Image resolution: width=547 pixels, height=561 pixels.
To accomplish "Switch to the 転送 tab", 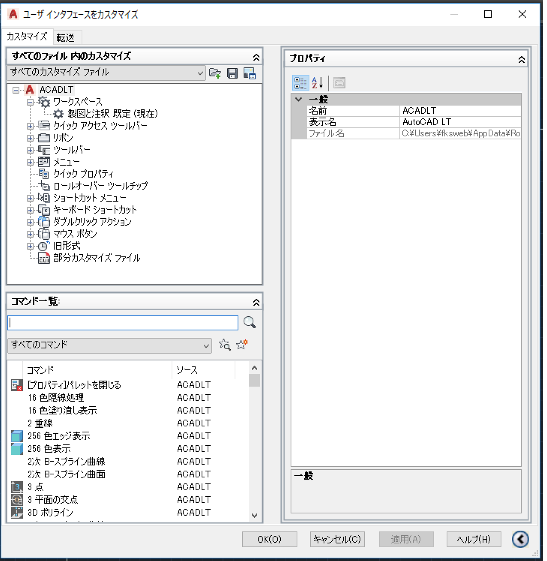I will (x=66, y=38).
